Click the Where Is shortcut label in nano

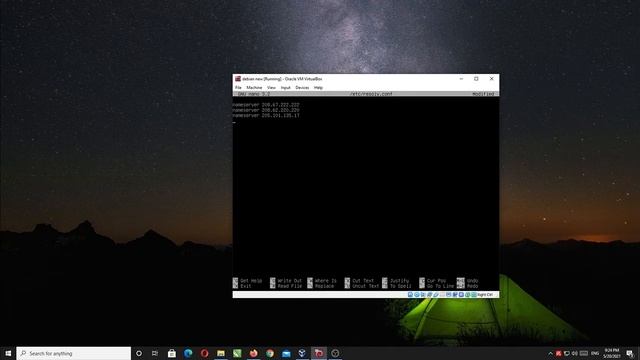pos(326,281)
